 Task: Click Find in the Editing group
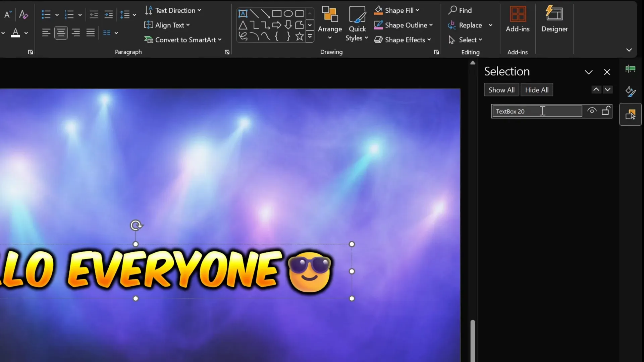pos(460,10)
